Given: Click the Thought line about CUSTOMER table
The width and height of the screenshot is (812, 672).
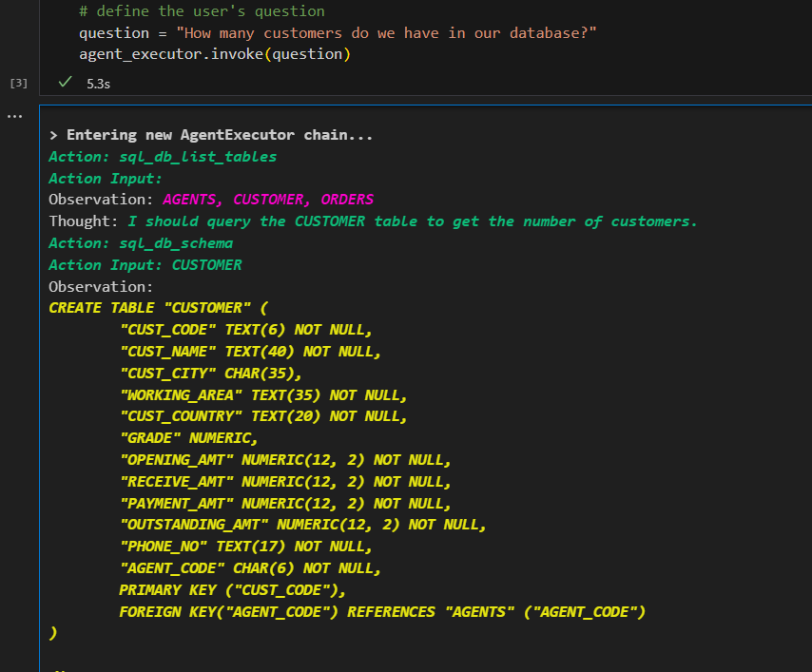Looking at the screenshot, I should 412,221.
